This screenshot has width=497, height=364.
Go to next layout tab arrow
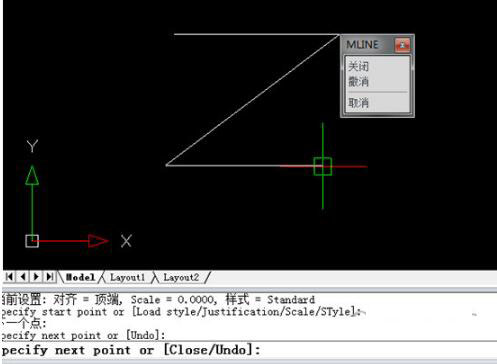[x=36, y=277]
